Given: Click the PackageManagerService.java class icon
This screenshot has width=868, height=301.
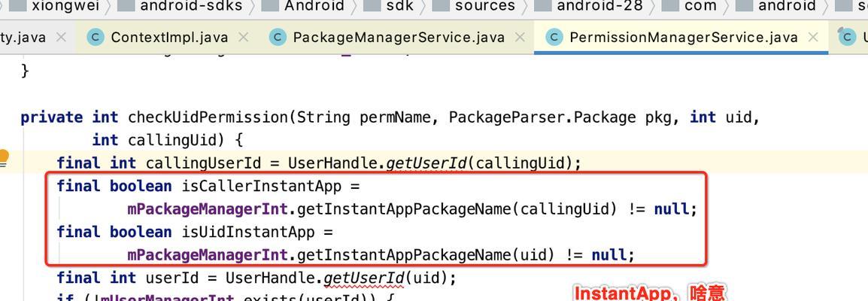Looking at the screenshot, I should point(278,37).
